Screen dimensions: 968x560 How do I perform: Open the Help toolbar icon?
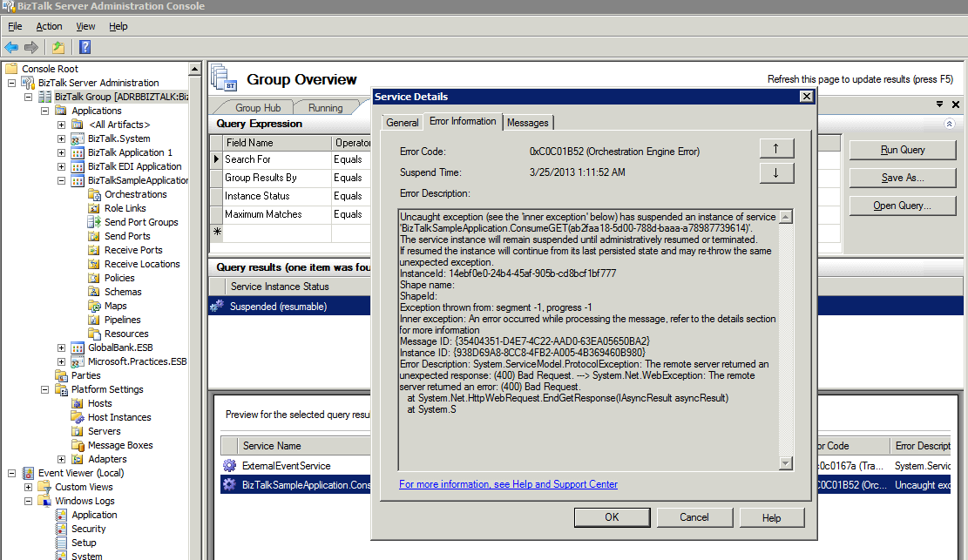click(x=85, y=47)
